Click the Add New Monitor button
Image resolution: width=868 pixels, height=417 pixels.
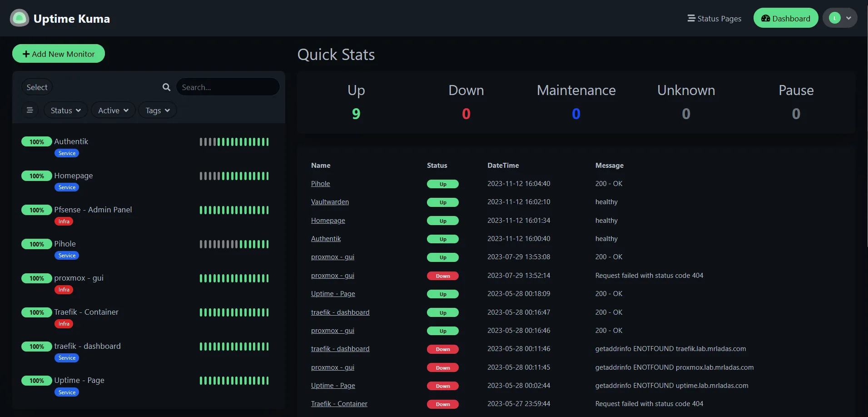click(58, 53)
